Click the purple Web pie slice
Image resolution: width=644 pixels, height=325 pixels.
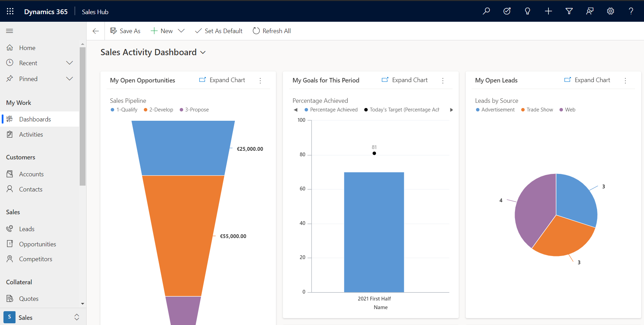point(535,210)
